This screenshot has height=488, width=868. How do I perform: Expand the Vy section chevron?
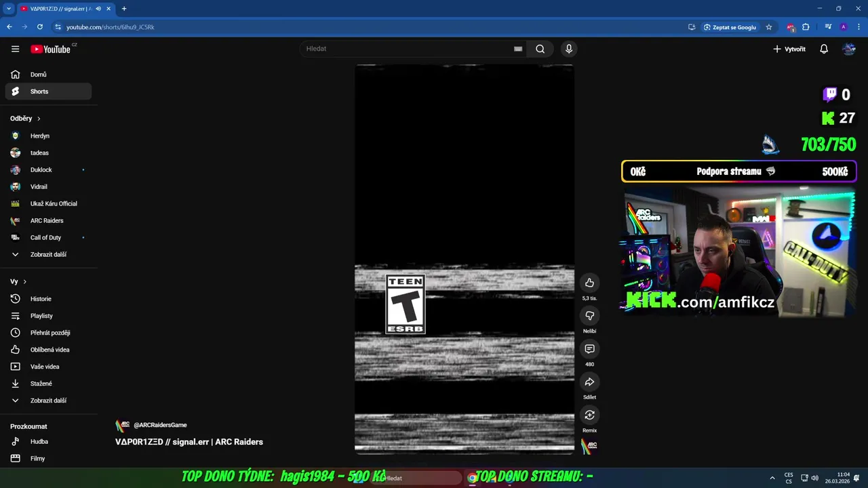25,281
